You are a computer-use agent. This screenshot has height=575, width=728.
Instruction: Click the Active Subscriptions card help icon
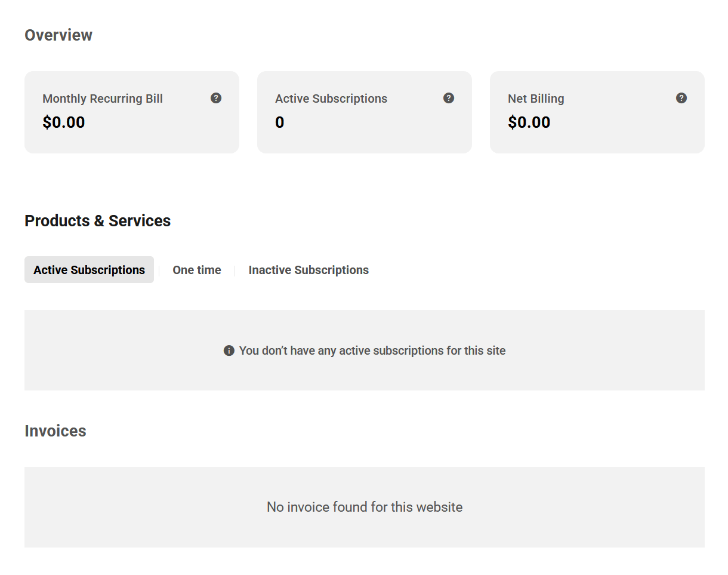pyautogui.click(x=449, y=98)
